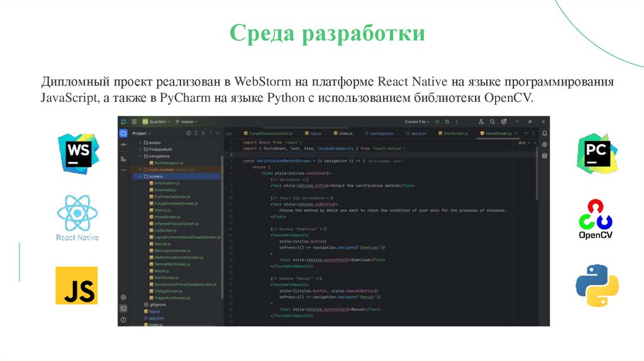Viewport: 644px width, 361px height.
Task: Select app.json in the project tree
Action: (154, 318)
